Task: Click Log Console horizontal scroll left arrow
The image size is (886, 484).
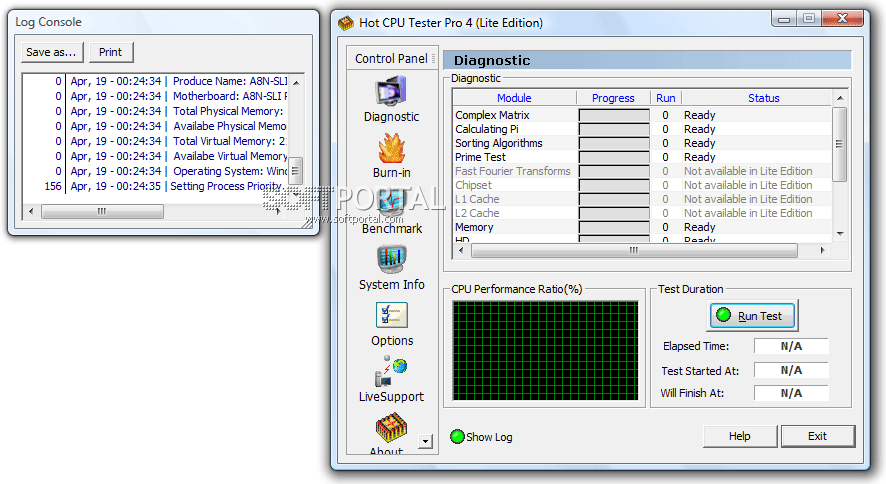Action: coord(31,211)
